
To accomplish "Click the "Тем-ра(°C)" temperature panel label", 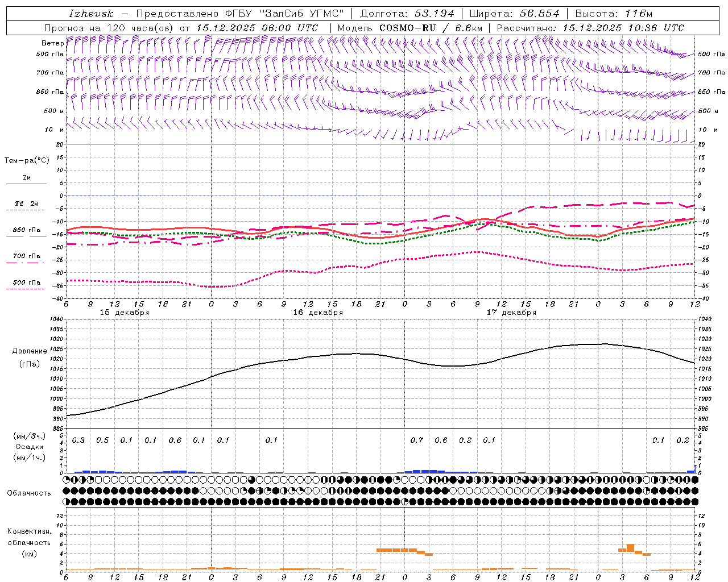I will pyautogui.click(x=27, y=161).
